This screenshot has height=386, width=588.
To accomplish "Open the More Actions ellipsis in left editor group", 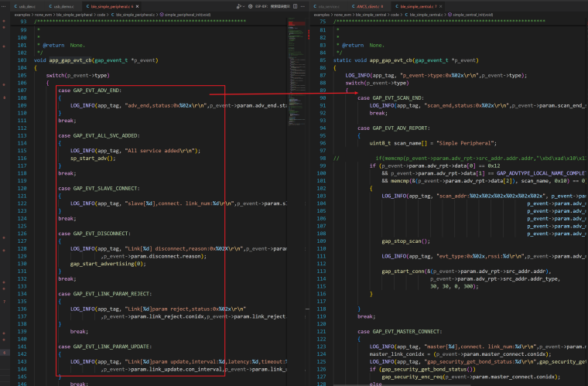I will pos(303,6).
